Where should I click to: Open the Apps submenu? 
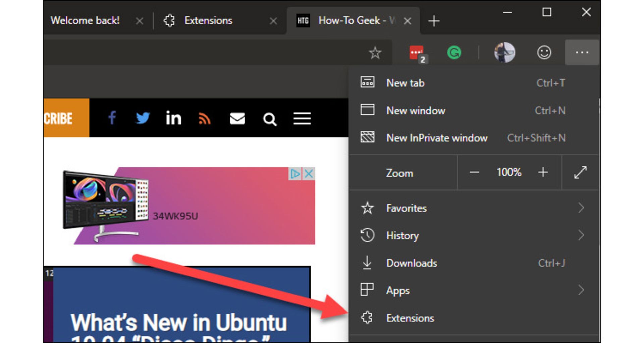click(474, 290)
